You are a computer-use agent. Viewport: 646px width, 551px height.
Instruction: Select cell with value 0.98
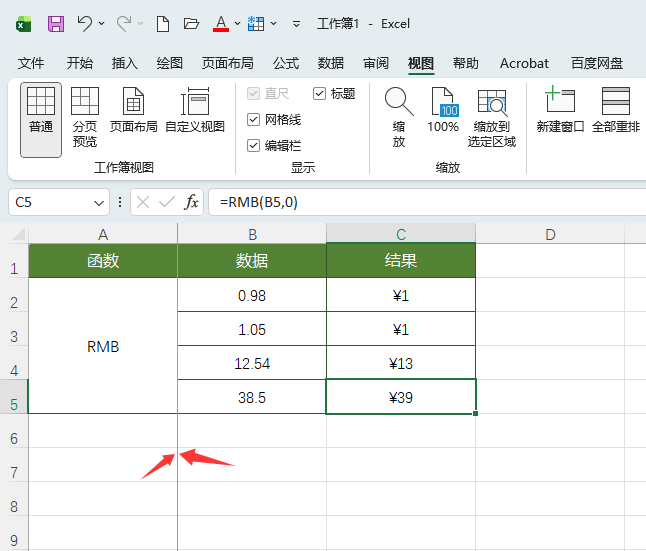252,295
